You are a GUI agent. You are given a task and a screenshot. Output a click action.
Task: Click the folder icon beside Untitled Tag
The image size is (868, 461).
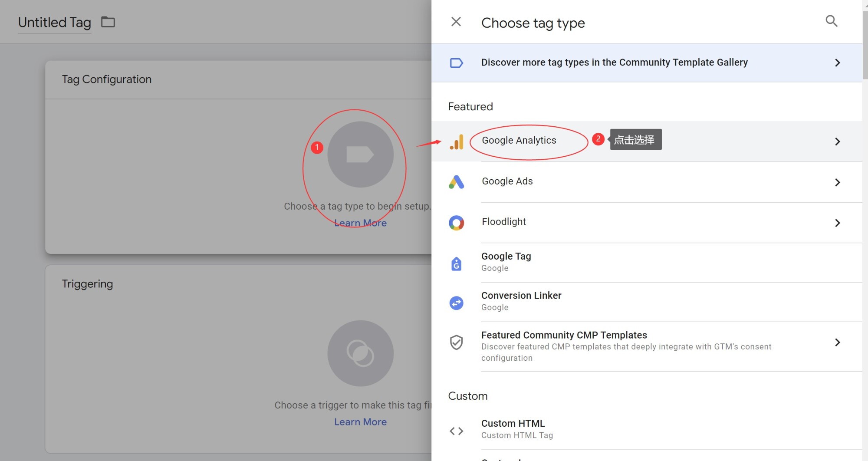click(x=108, y=22)
